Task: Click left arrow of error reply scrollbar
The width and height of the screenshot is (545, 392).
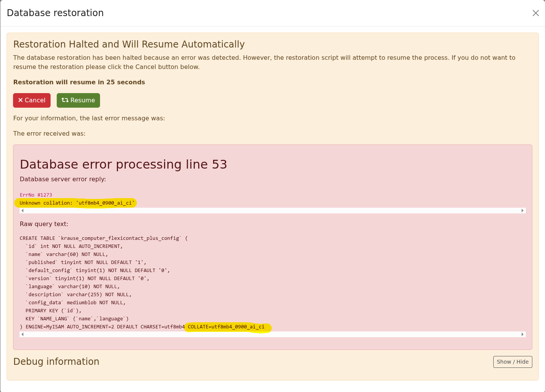Action: pos(23,211)
